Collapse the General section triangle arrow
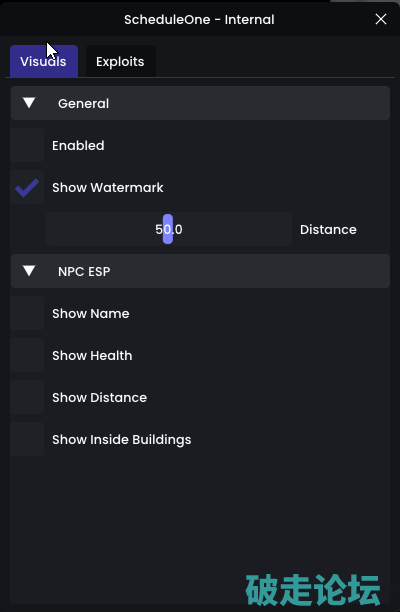The image size is (400, 612). [x=29, y=103]
